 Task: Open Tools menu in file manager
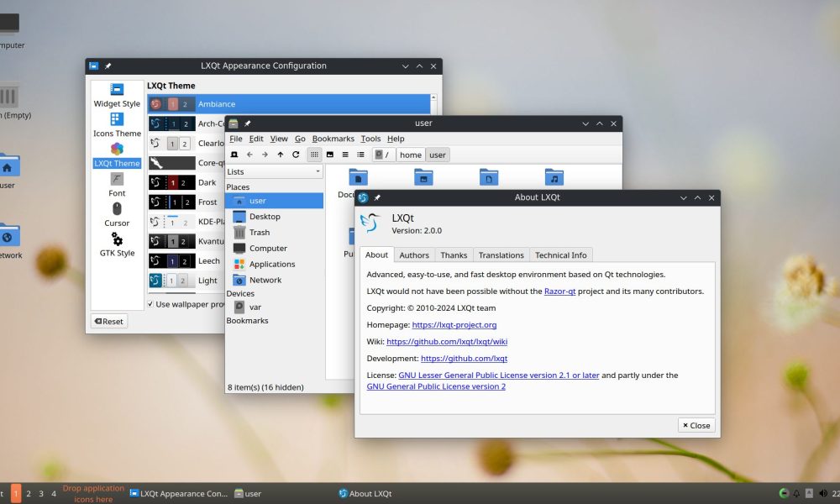pos(370,139)
